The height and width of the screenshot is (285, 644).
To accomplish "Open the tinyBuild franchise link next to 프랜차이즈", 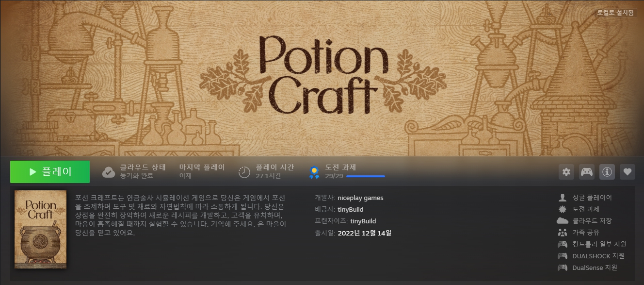I will [363, 221].
